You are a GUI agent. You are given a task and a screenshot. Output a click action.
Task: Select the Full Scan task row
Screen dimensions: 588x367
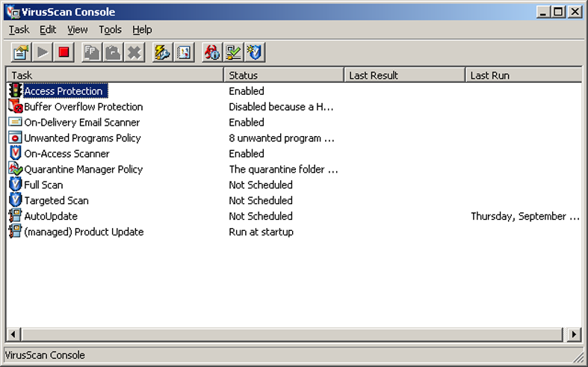[x=43, y=185]
